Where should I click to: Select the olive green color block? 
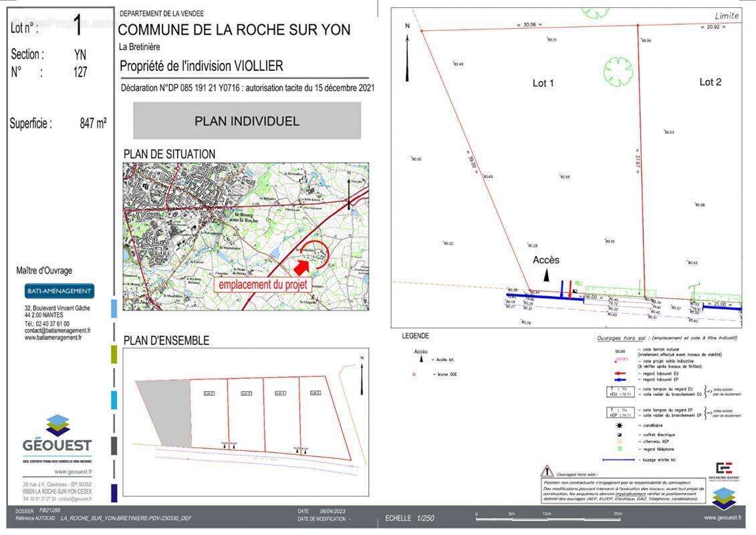point(114,354)
